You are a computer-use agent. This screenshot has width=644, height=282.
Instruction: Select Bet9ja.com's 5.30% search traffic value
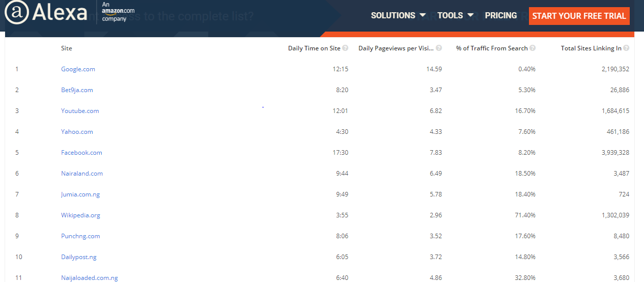pos(527,90)
